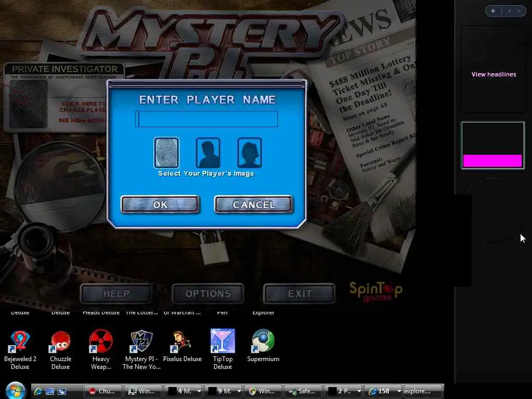
Task: Open the game's HELP menu button
Action: [116, 294]
